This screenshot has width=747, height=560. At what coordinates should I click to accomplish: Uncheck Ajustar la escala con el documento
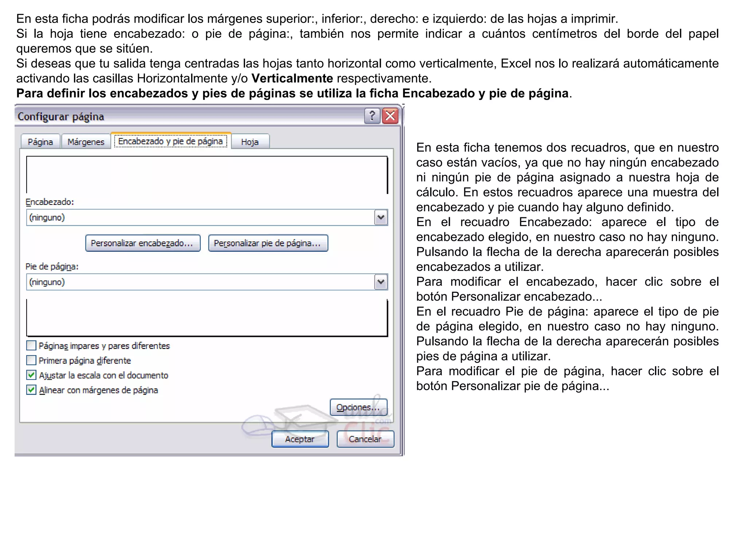pyautogui.click(x=32, y=375)
